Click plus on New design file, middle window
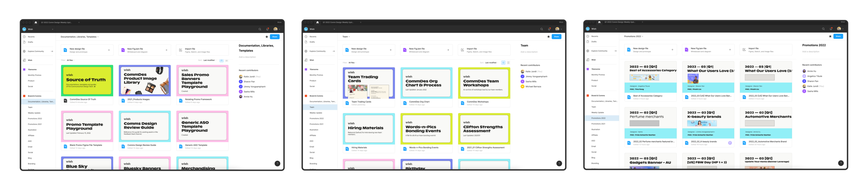Image resolution: width=868 pixels, height=190 pixels. [x=391, y=50]
